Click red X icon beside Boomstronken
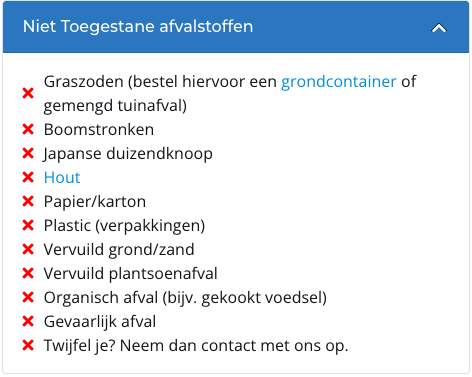 [28, 129]
